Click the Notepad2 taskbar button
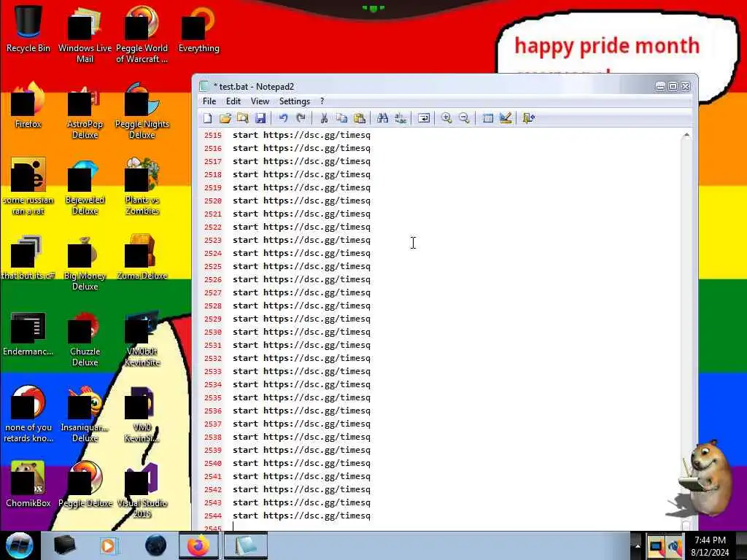The height and width of the screenshot is (560, 747). point(245,545)
